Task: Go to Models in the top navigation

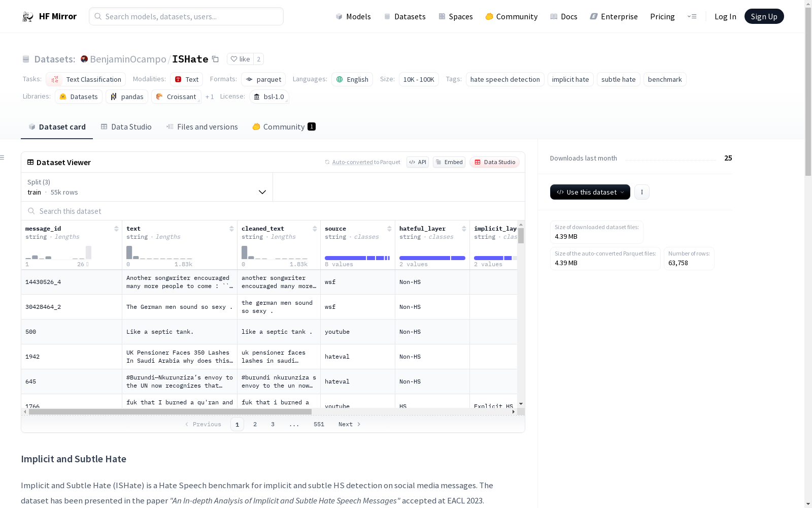Action: pos(353,16)
